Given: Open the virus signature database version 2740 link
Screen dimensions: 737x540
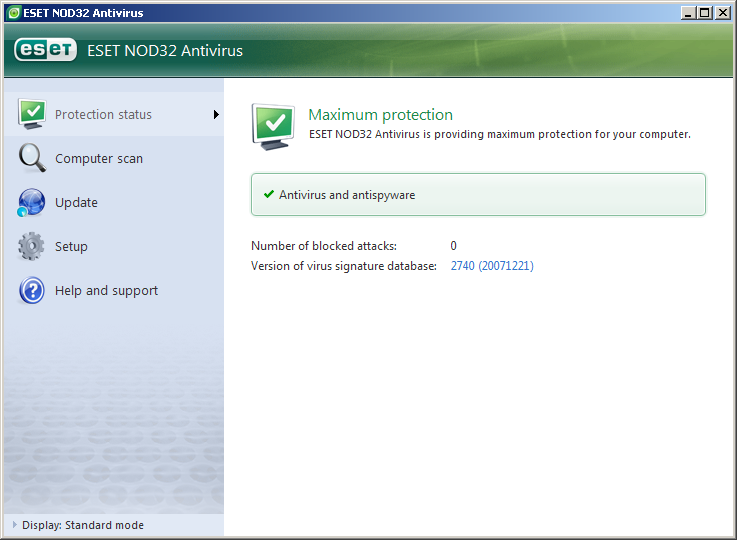Looking at the screenshot, I should coord(492,266).
